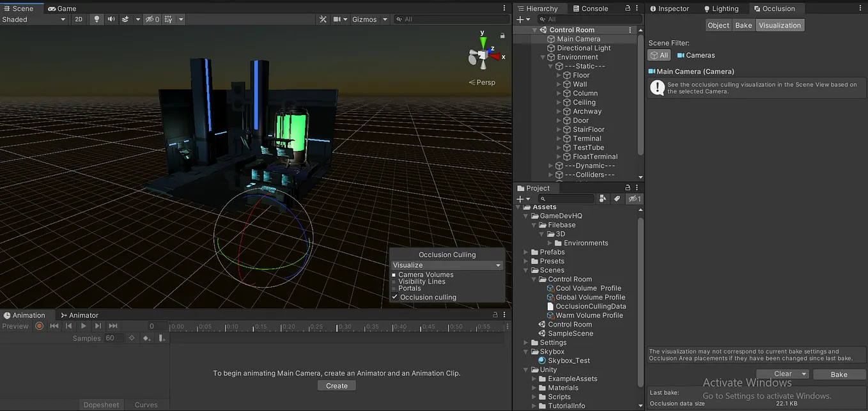The height and width of the screenshot is (411, 868).
Task: Select the All scene filter
Action: point(660,55)
